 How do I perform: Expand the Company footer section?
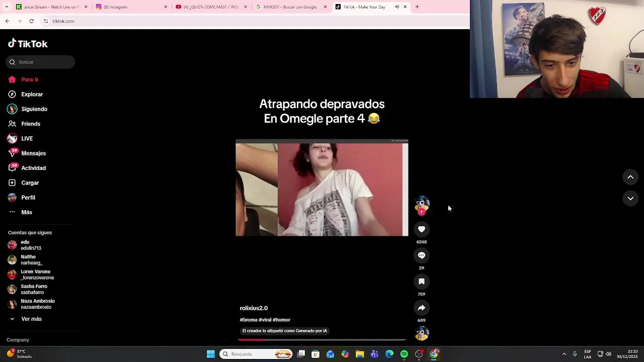[18, 340]
